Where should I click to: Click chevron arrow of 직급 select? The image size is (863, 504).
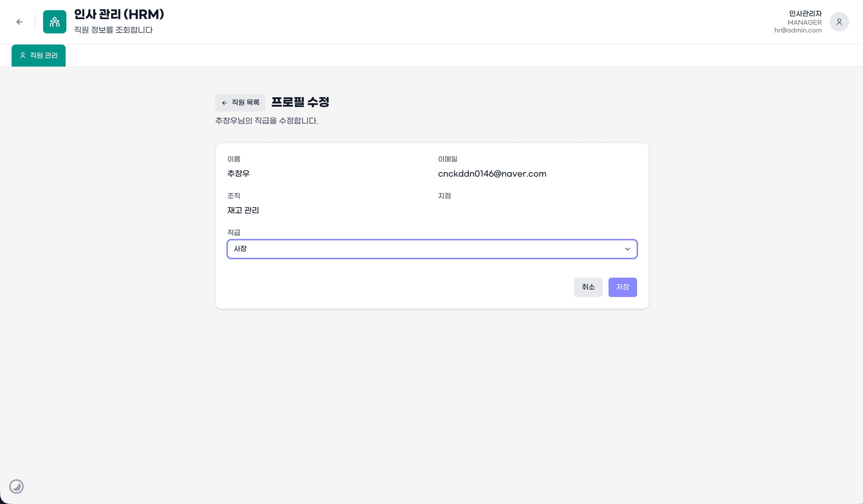click(x=627, y=249)
